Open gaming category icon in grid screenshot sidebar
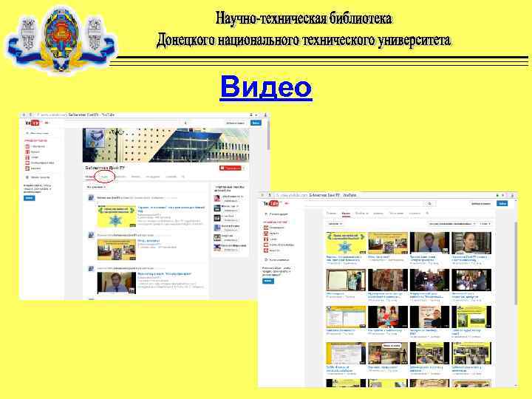Image resolution: width=532 pixels, height=399 pixels. 266,245
